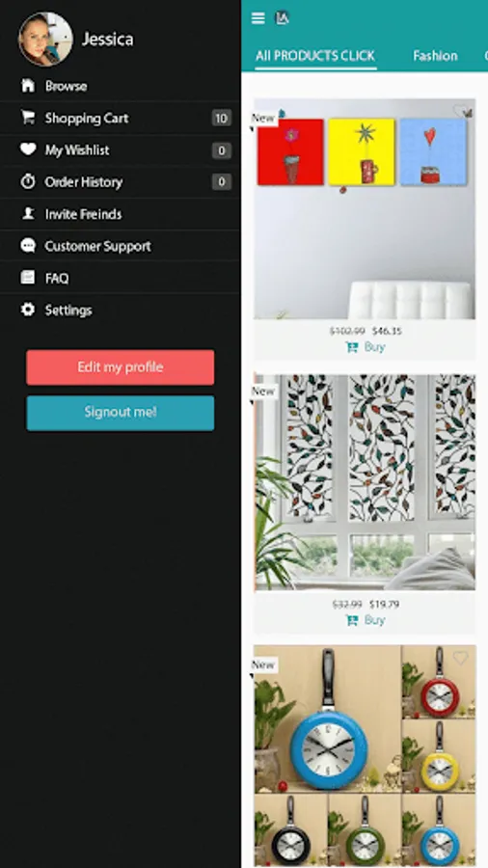Viewport: 488px width, 868px height.
Task: Switch to the Fashion tab
Action: [x=435, y=56]
